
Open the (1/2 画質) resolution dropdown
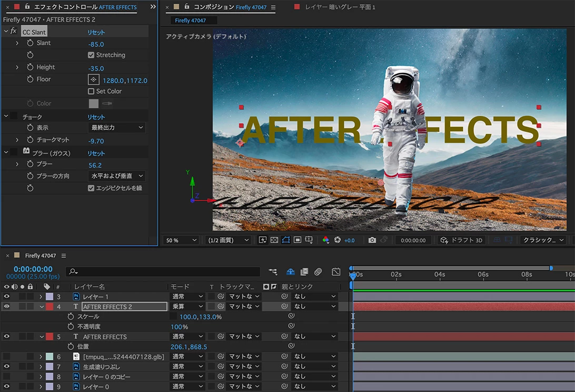tap(227, 240)
